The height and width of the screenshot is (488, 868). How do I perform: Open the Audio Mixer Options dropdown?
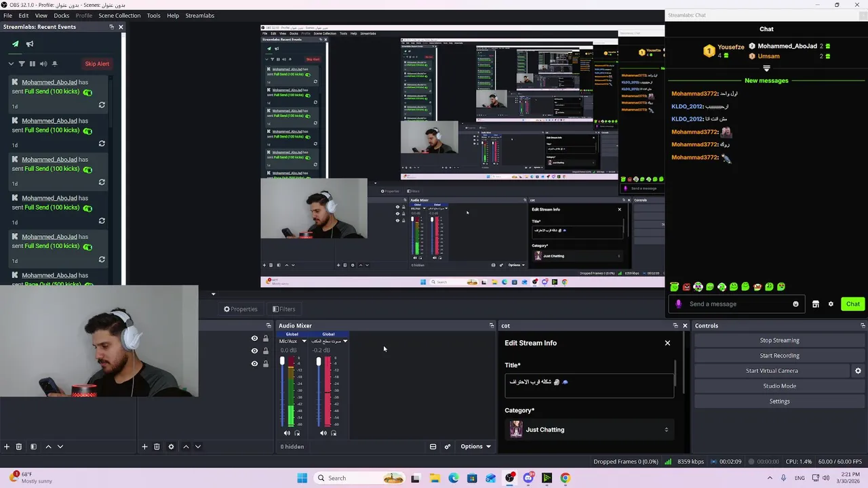tap(475, 447)
